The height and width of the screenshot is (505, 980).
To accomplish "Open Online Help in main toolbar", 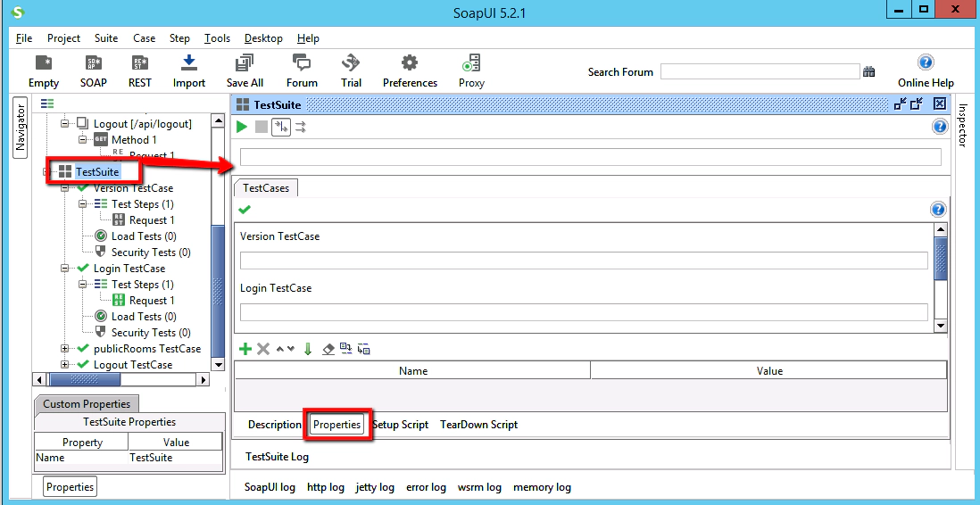I will coord(926,71).
